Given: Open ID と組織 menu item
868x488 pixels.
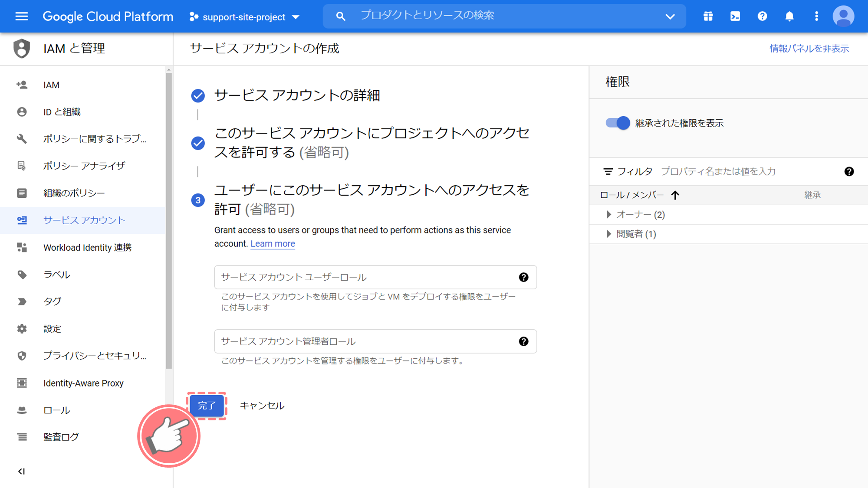Looking at the screenshot, I should 82,112.
